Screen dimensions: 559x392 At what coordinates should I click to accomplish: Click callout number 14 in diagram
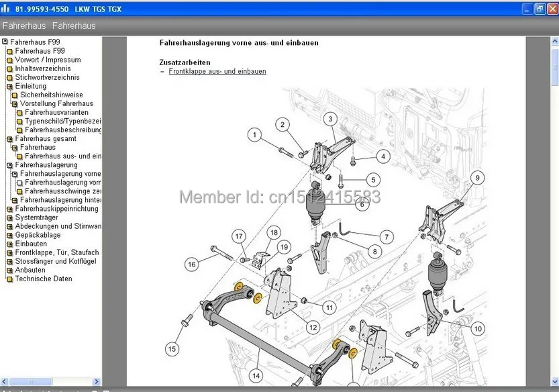click(x=256, y=376)
